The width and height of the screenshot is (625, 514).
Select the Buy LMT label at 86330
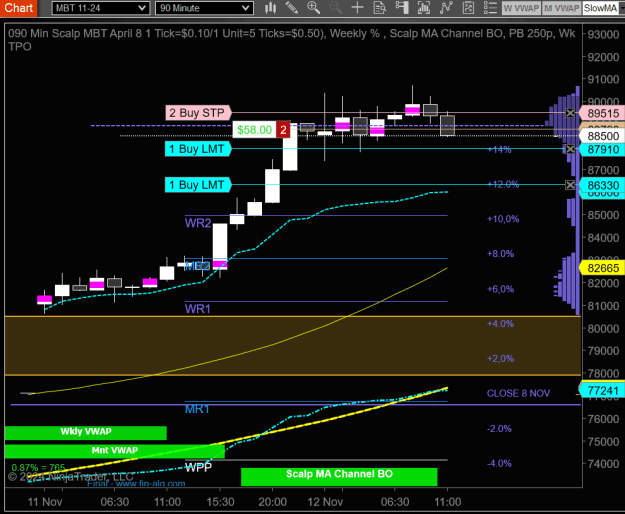pyautogui.click(x=197, y=185)
